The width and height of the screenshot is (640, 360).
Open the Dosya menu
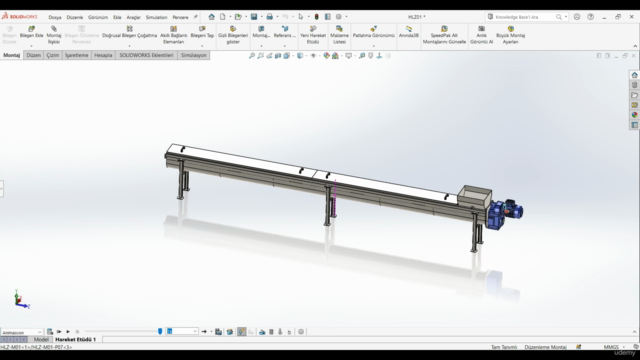point(55,17)
